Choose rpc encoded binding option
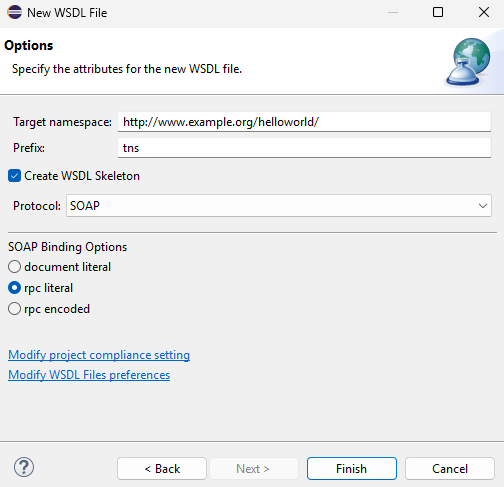This screenshot has width=504, height=487. (14, 309)
